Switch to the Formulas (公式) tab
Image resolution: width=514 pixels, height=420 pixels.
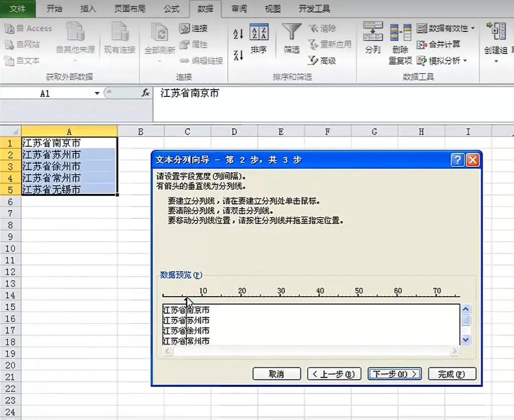click(172, 9)
